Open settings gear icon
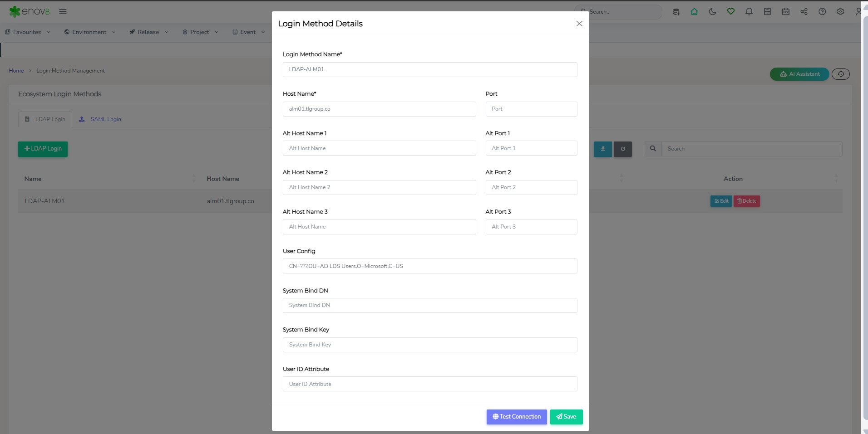This screenshot has height=434, width=868. click(x=840, y=12)
